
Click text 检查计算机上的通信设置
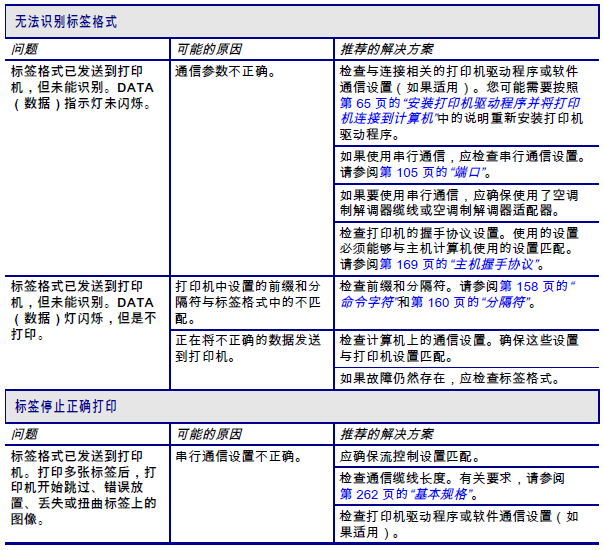[459, 348]
